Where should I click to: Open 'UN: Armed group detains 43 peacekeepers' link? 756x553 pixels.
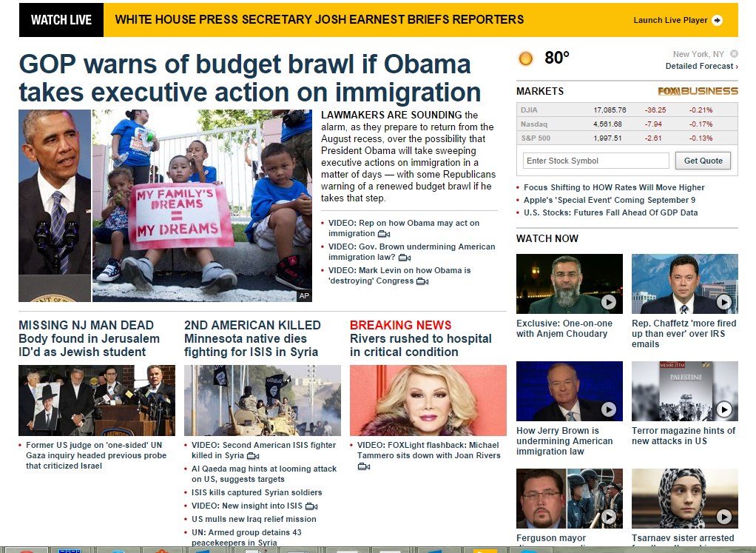[x=246, y=537]
